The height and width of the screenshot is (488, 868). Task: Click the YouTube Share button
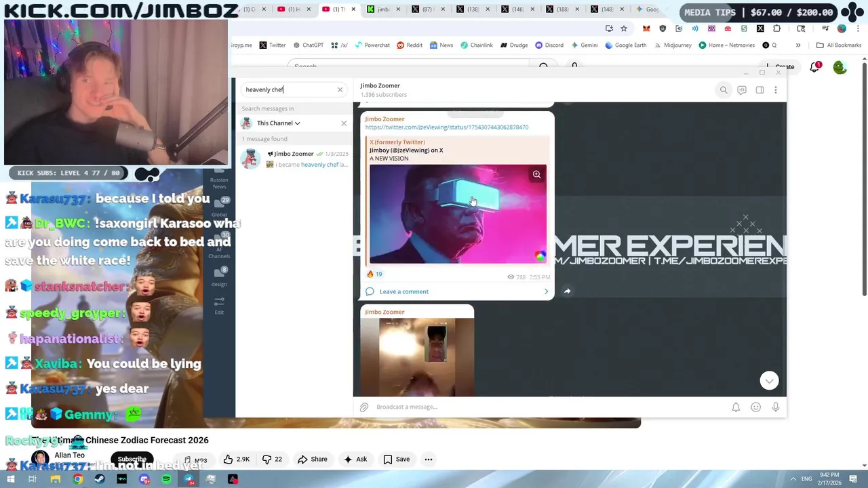[x=313, y=460]
